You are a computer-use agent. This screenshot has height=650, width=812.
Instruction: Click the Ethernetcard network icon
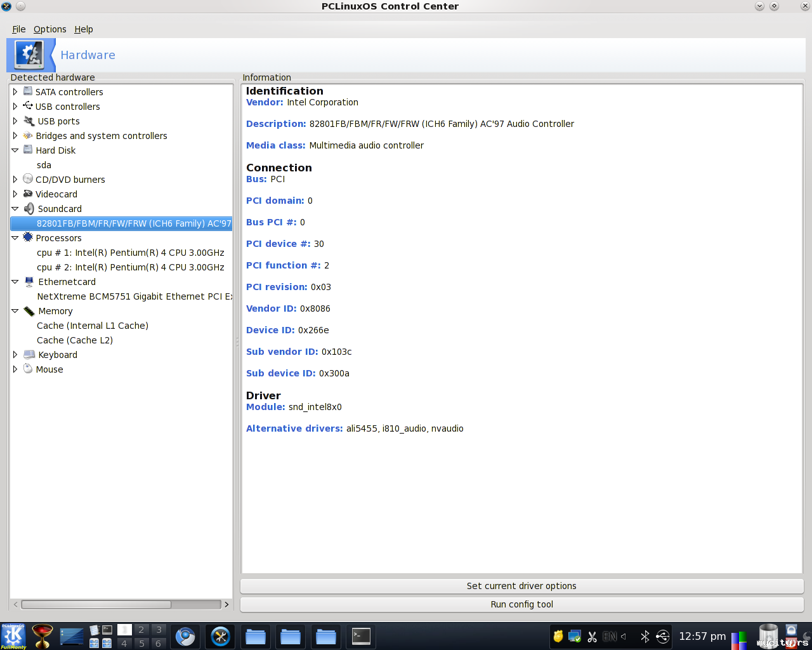point(29,281)
